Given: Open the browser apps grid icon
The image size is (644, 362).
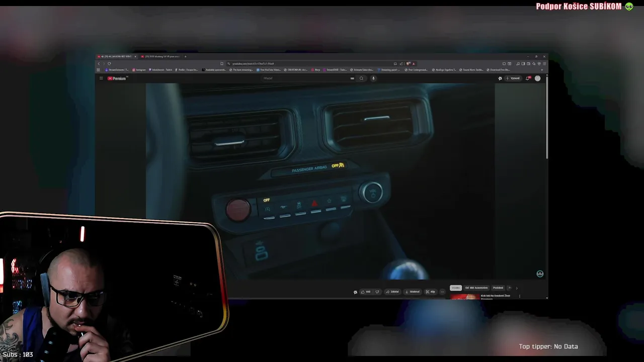Looking at the screenshot, I should pos(98,70).
